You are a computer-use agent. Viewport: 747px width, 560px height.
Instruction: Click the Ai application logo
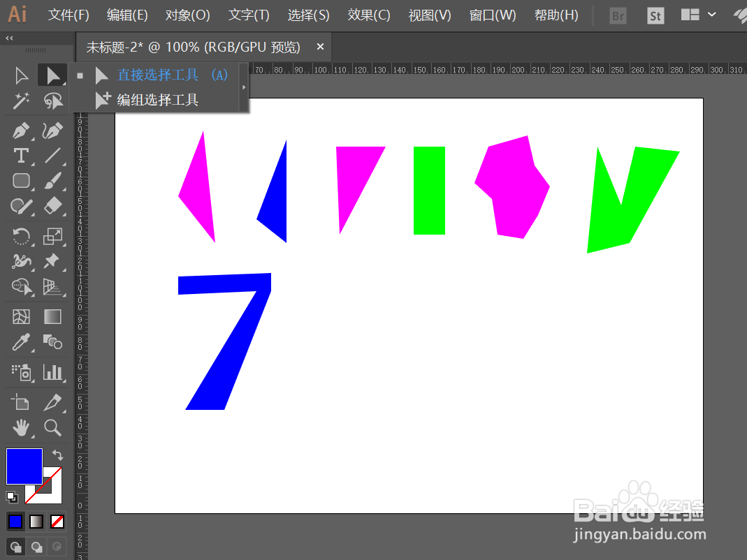(x=17, y=14)
